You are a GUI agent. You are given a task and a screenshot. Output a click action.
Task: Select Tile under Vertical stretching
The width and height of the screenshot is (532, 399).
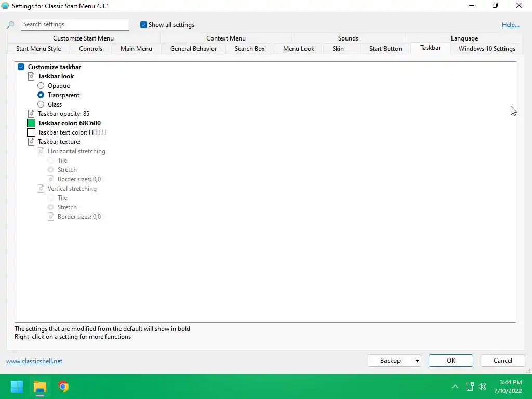tap(50, 198)
